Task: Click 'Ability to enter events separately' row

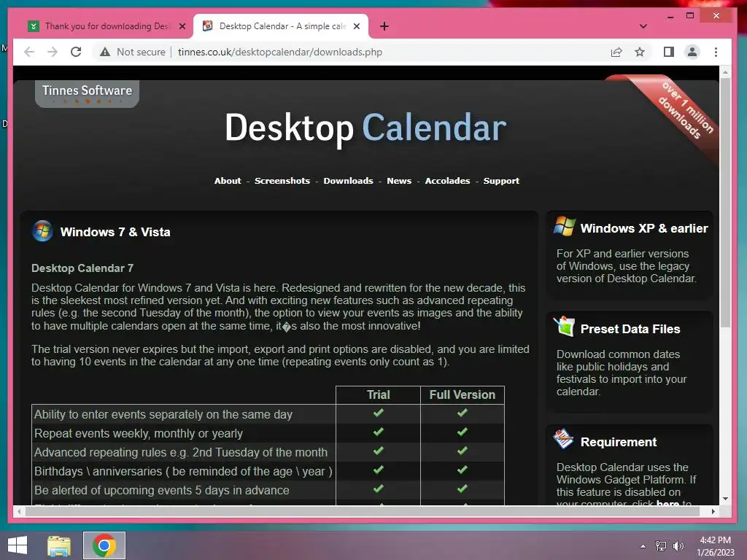Action: (x=268, y=414)
